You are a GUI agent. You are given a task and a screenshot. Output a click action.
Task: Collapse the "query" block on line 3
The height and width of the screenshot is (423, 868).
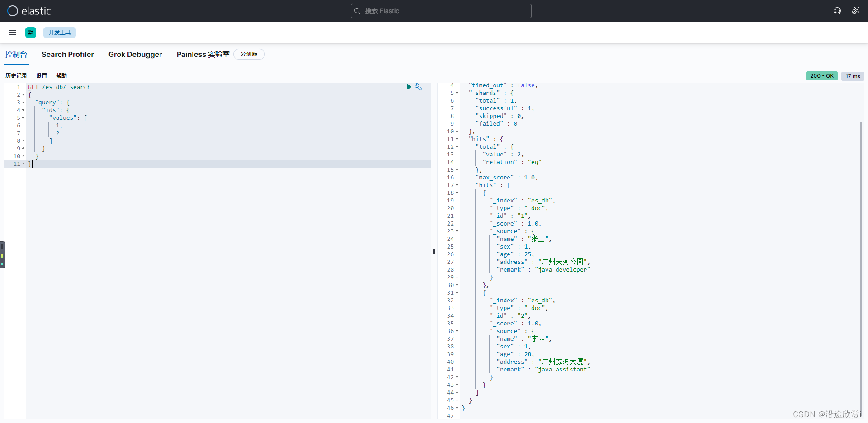(23, 103)
